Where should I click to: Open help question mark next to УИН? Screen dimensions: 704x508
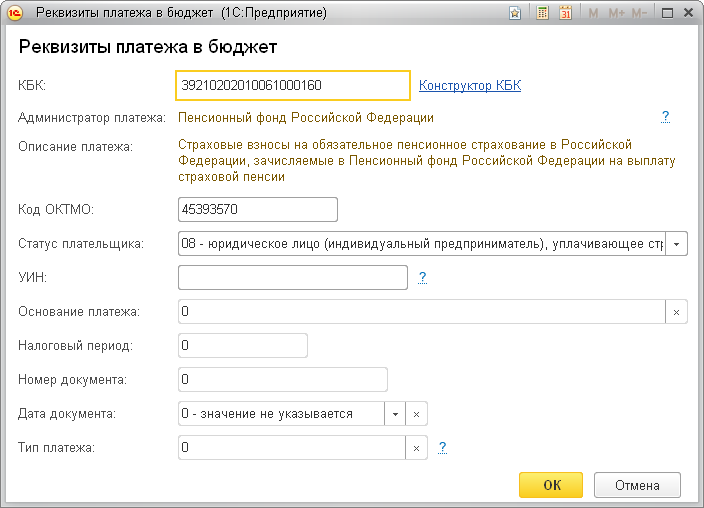pyautogui.click(x=423, y=277)
